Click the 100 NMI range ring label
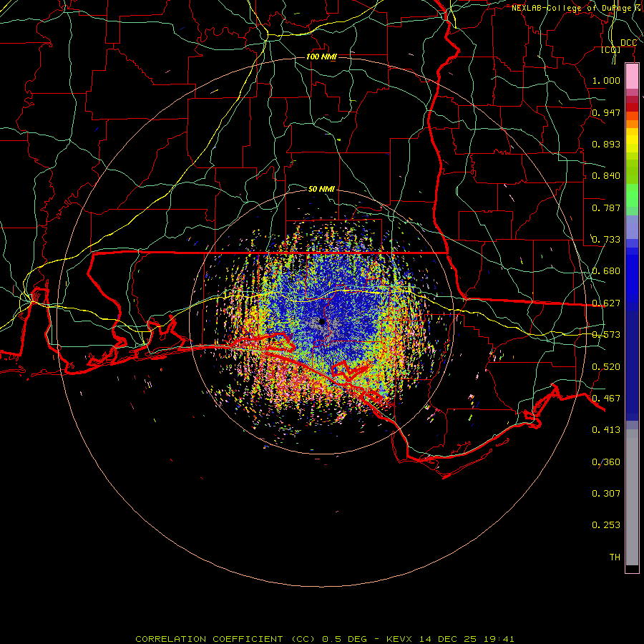644x644 pixels. (x=321, y=57)
